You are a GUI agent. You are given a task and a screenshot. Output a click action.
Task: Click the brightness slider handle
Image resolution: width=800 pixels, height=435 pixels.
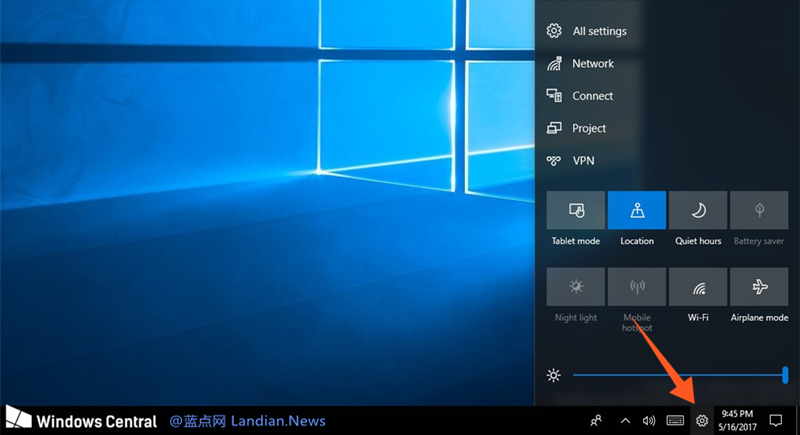[785, 375]
